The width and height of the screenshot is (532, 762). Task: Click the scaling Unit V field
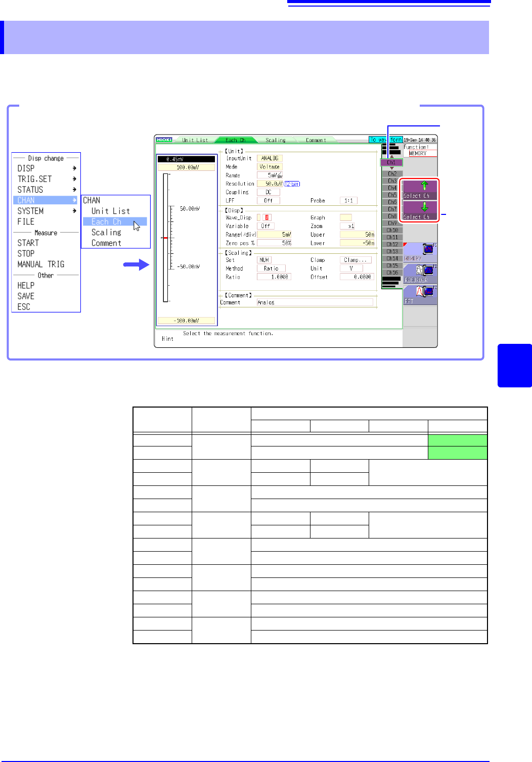(351, 268)
